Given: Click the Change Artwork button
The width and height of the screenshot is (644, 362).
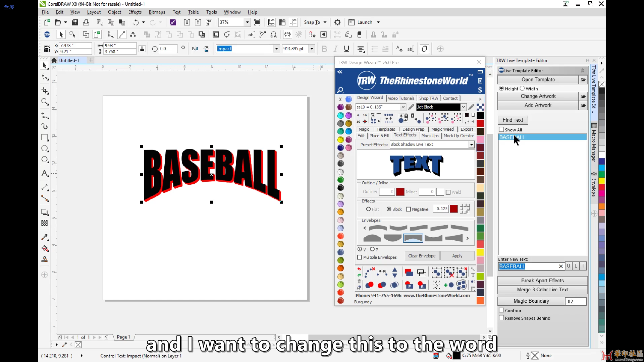Looking at the screenshot, I should (538, 96).
